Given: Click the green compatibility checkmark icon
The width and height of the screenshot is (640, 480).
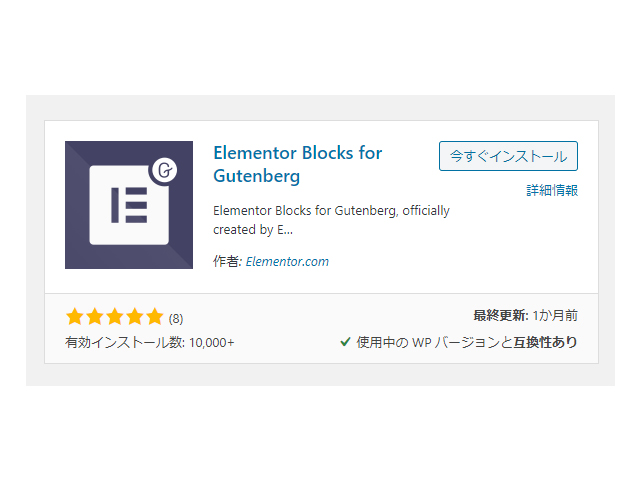Looking at the screenshot, I should [345, 342].
